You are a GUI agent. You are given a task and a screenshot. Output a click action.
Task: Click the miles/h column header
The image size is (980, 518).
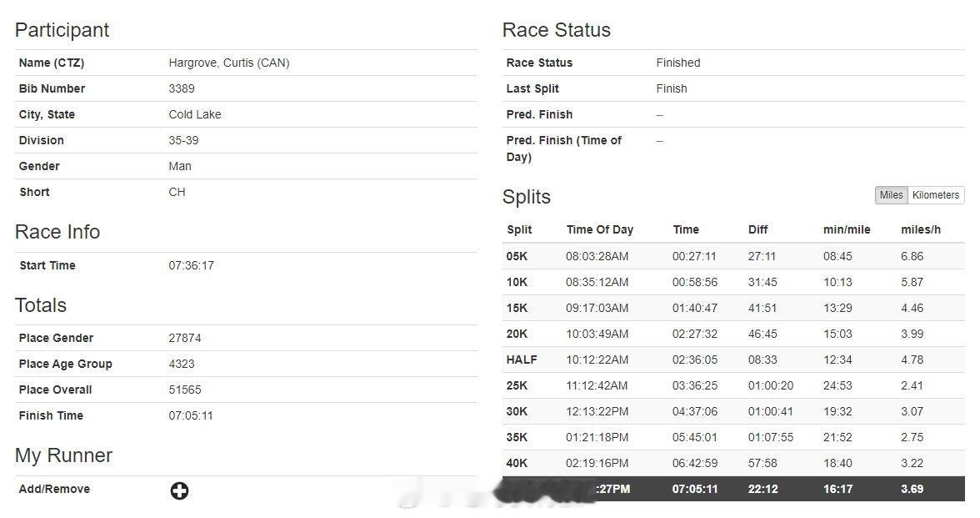[x=921, y=229]
